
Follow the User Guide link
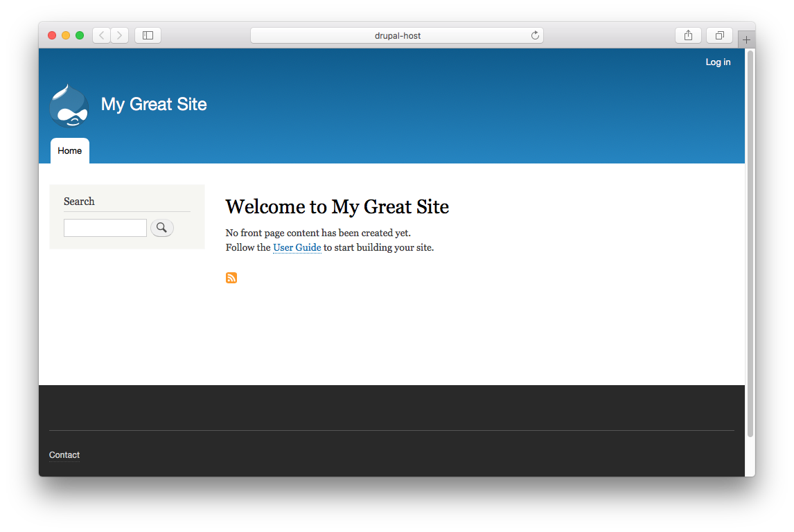click(x=297, y=247)
